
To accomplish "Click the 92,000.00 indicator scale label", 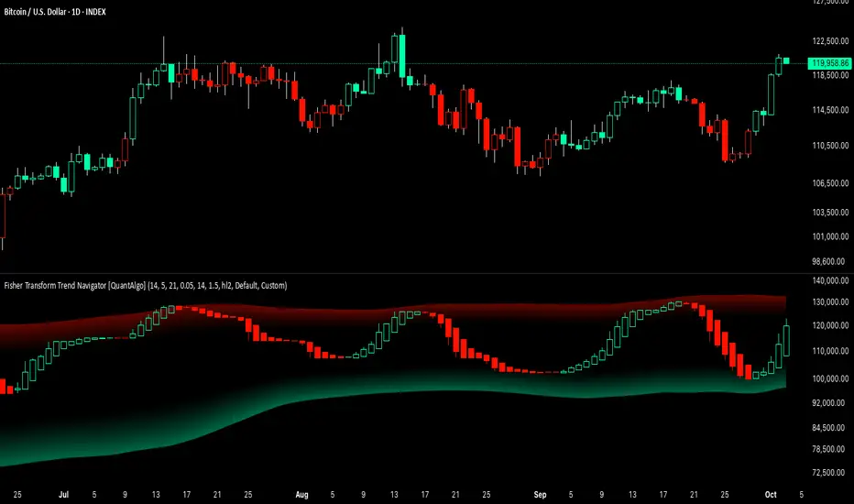I will click(830, 402).
